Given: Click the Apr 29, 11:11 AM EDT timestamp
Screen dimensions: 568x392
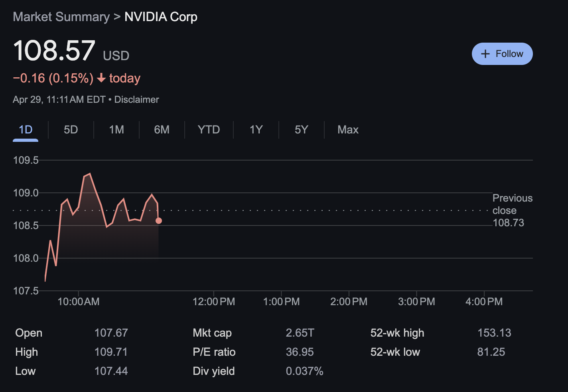Looking at the screenshot, I should [x=59, y=100].
